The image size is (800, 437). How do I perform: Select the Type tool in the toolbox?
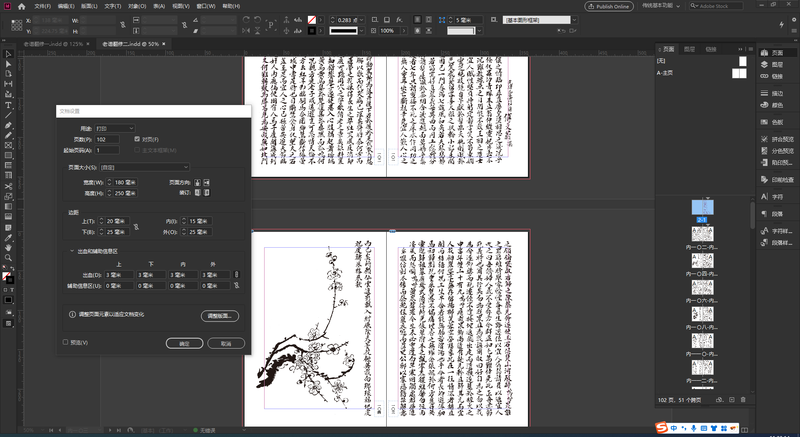8,105
